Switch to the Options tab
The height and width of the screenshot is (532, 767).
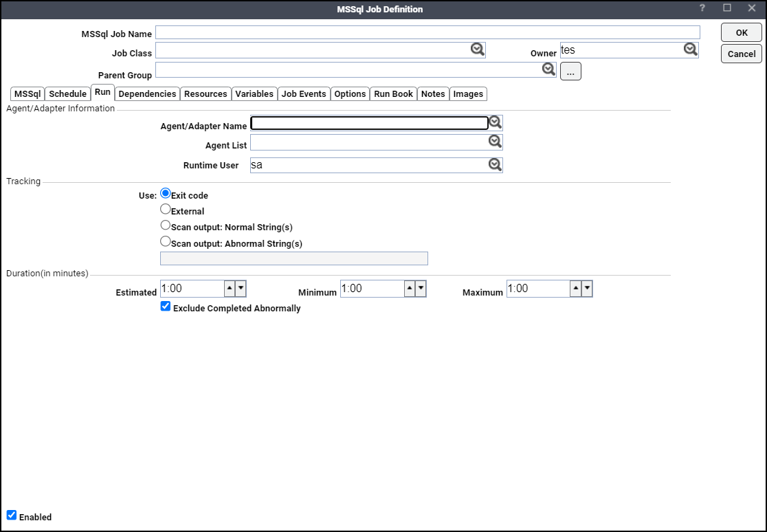(351, 94)
